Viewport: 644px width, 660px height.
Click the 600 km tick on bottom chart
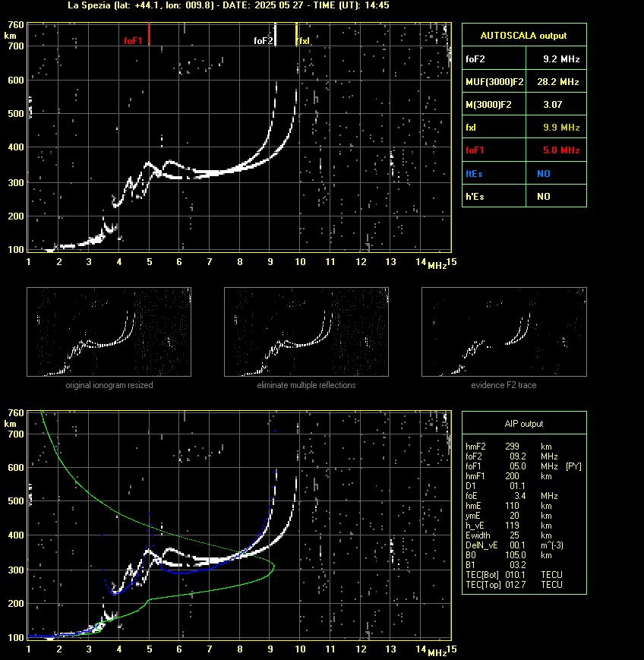[16, 468]
